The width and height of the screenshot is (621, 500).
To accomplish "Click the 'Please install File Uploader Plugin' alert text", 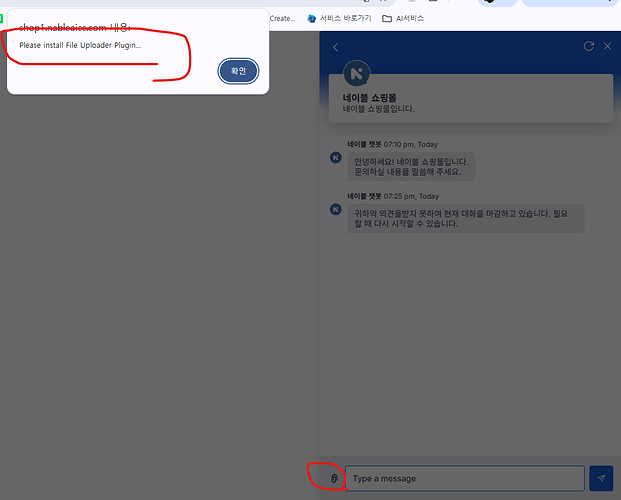I will tap(80, 45).
